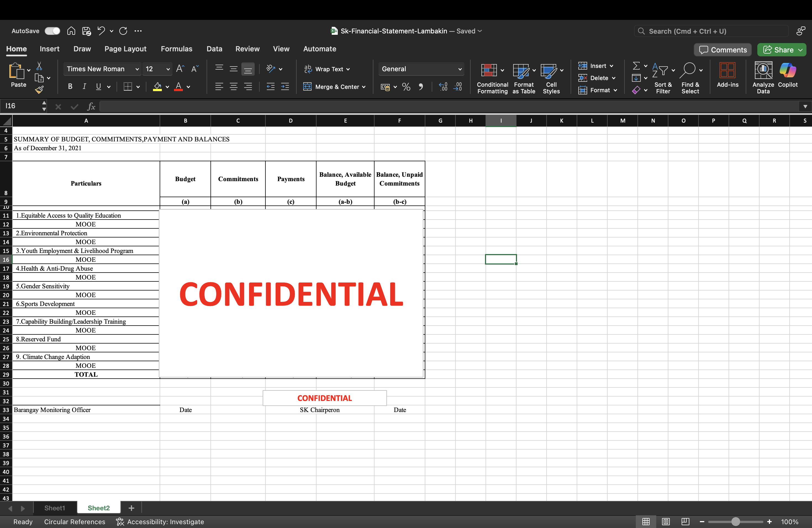Click the insert function fx icon
Screen dimensions: 812x528
[91, 106]
